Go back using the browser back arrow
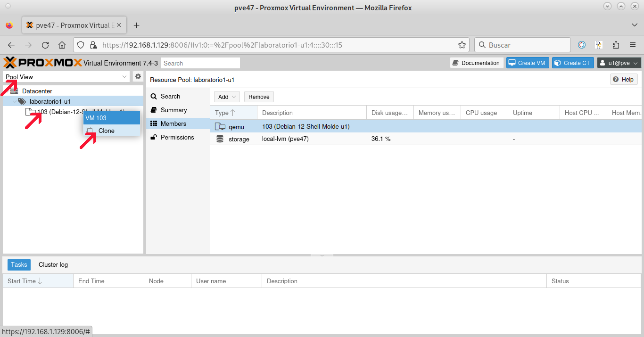Image resolution: width=644 pixels, height=337 pixels. [x=11, y=45]
